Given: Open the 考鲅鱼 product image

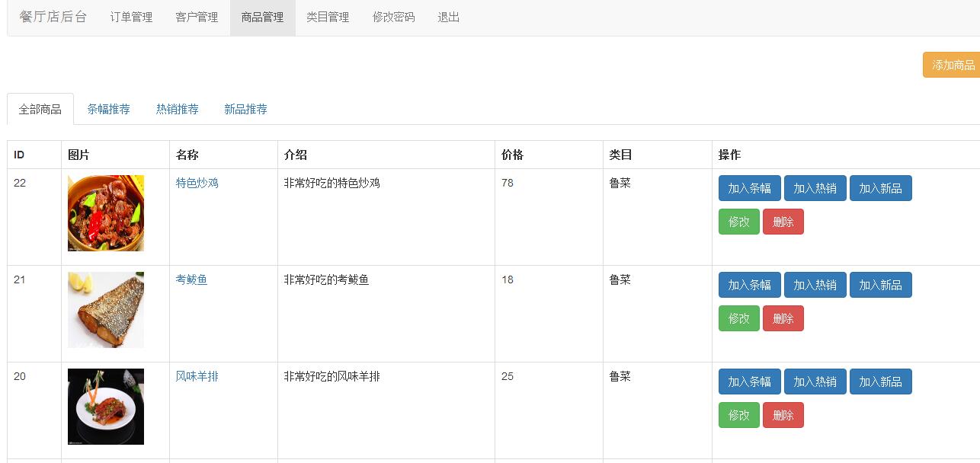Looking at the screenshot, I should 106,310.
